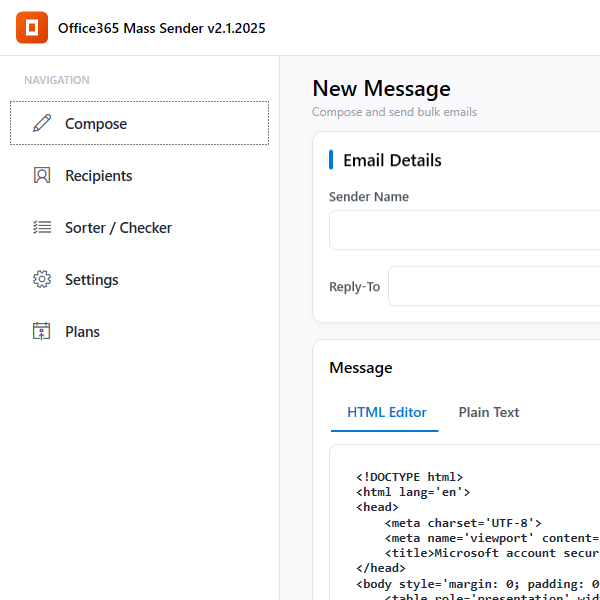Viewport: 600px width, 600px height.
Task: Go to the Compose navigation item
Action: point(96,124)
